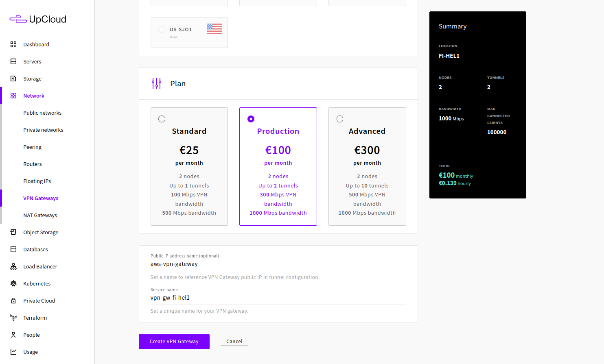Open NAT Gateways page
604x364 pixels.
(40, 215)
